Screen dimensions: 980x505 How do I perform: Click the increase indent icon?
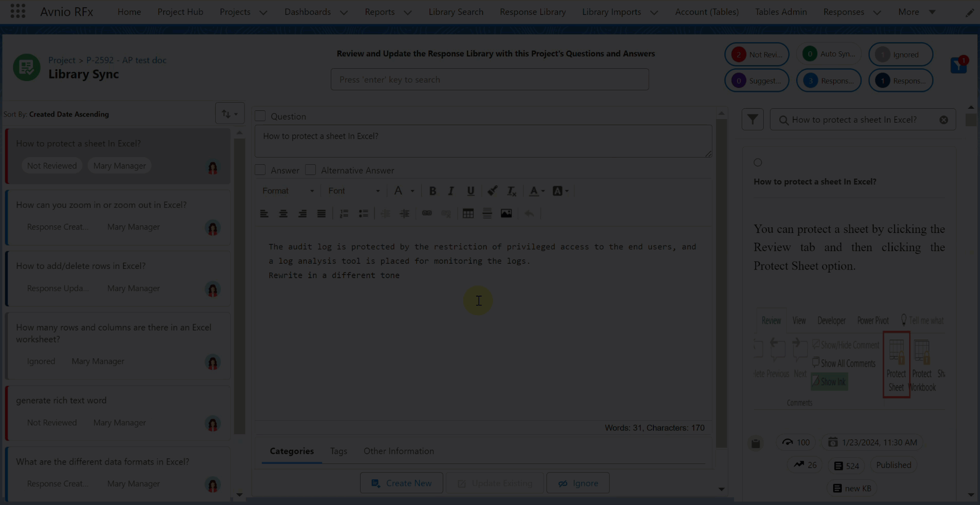(405, 213)
